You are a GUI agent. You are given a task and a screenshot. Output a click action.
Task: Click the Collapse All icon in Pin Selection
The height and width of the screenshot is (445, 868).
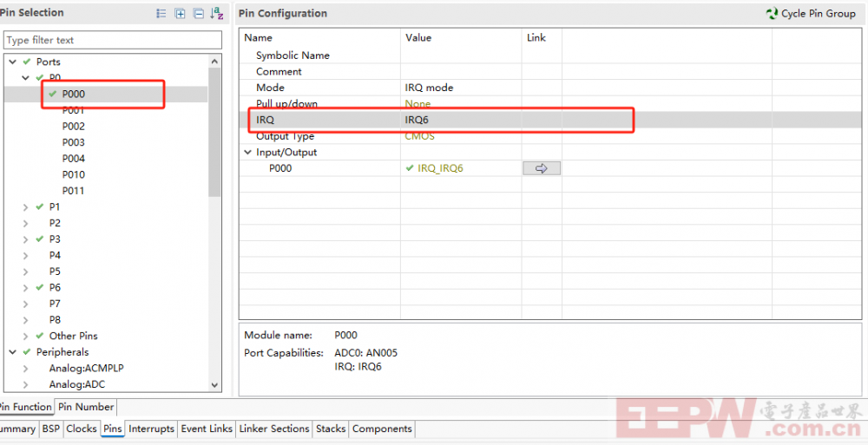click(x=198, y=13)
